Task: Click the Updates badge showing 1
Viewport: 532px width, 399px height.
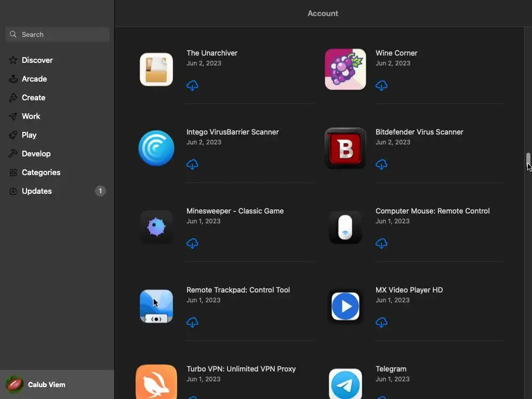Action: click(100, 191)
